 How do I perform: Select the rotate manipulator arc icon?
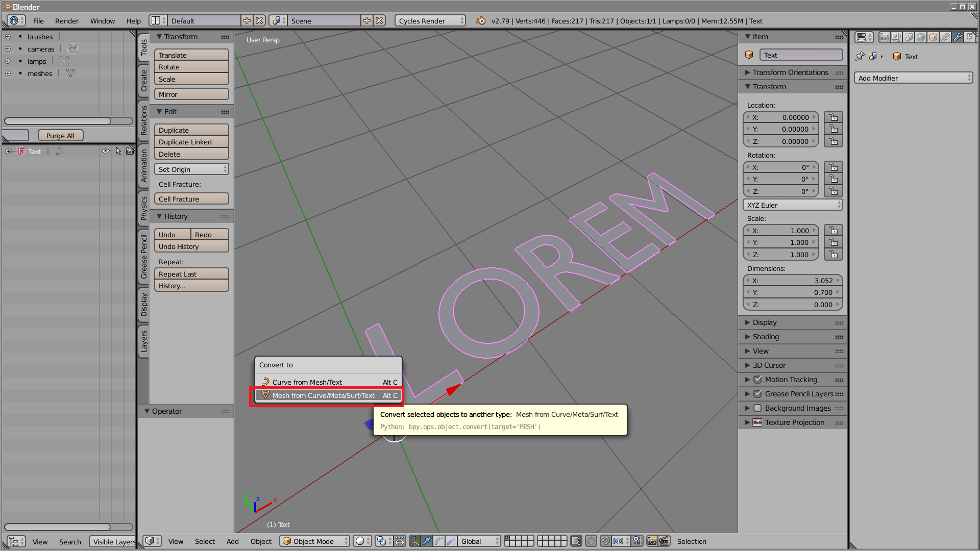(x=439, y=541)
